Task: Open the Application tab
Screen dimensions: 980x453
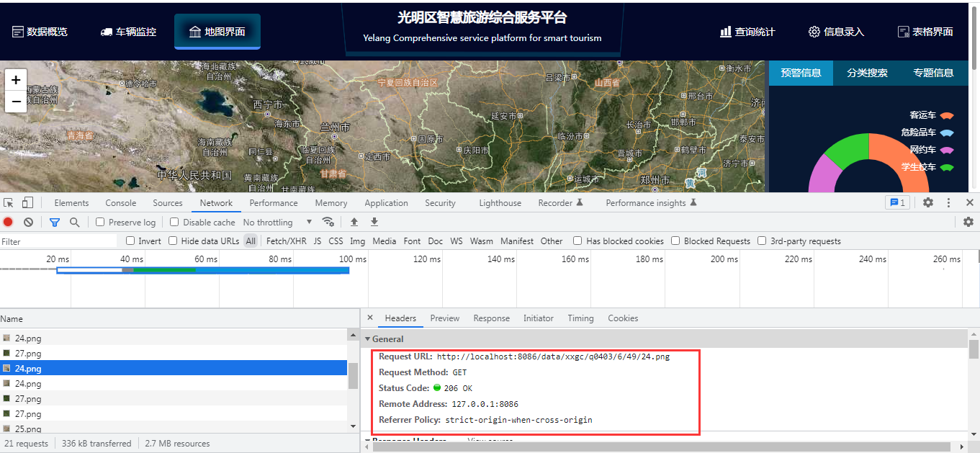Action: (386, 203)
